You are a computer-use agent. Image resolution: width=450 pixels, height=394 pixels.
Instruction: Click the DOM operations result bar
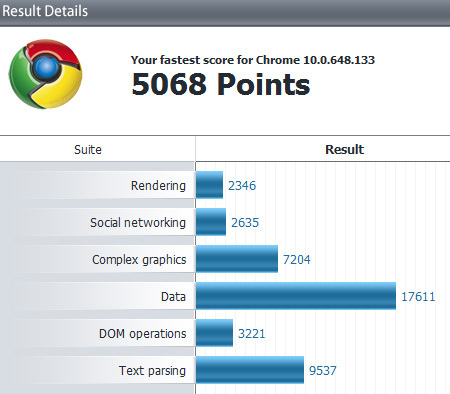[214, 333]
